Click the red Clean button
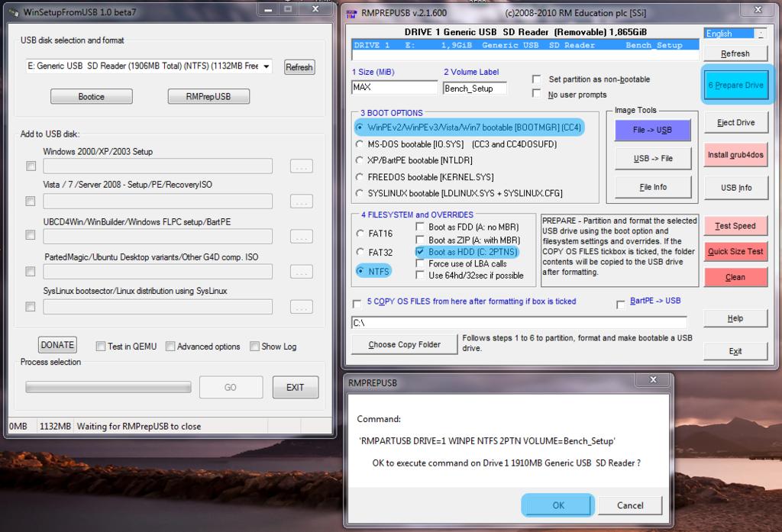 click(736, 277)
